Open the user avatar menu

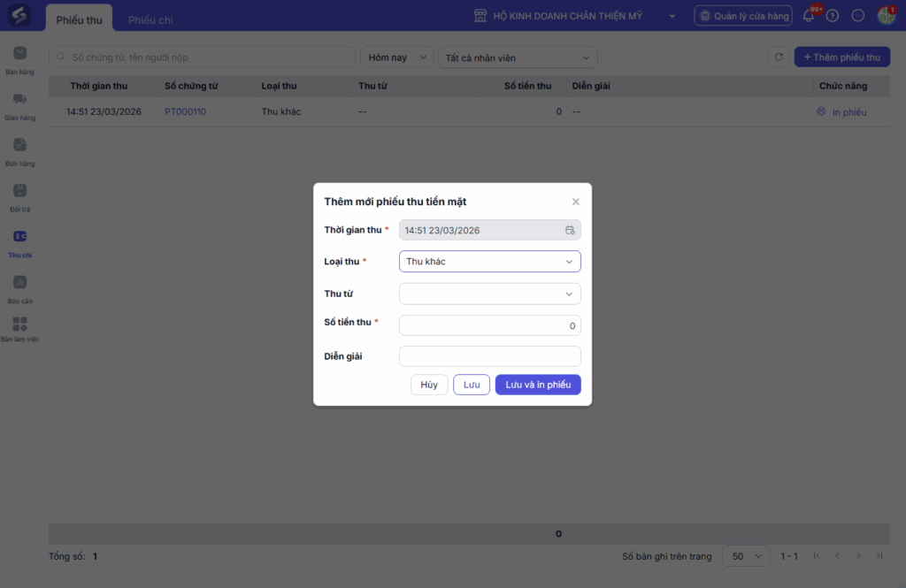(x=886, y=16)
